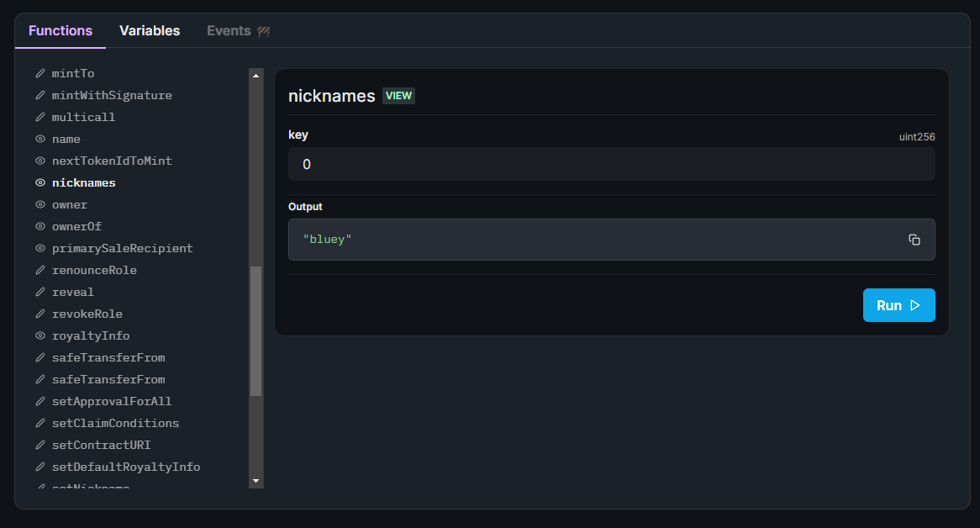
Task: Expand the setNickname function entry
Action: pyautogui.click(x=92, y=488)
